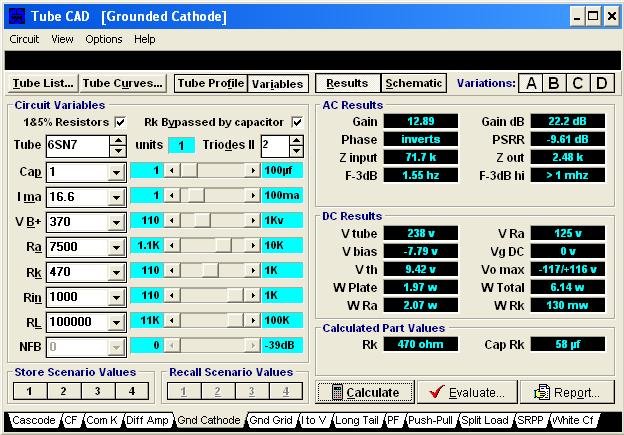
Task: Open Tube Curves window
Action: 123,83
